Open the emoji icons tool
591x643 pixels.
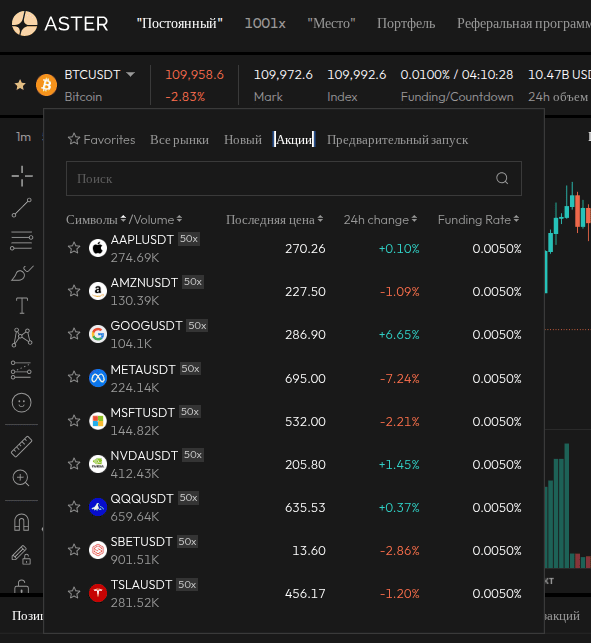[21, 403]
